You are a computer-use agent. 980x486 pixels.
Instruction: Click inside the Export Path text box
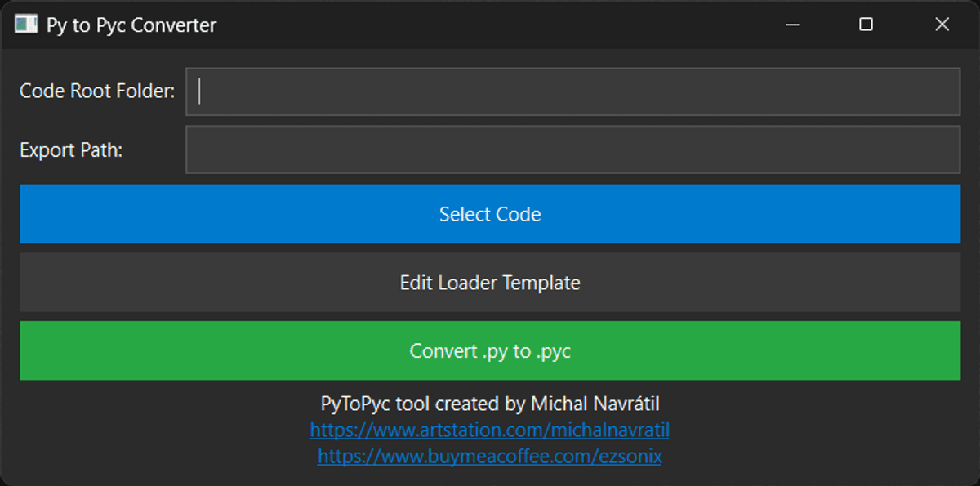click(x=572, y=149)
